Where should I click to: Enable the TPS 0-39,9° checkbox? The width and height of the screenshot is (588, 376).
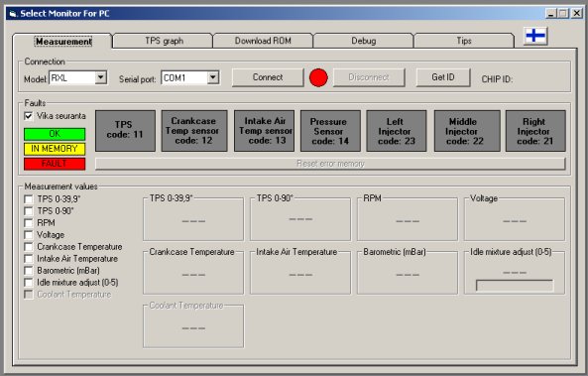[x=29, y=198]
